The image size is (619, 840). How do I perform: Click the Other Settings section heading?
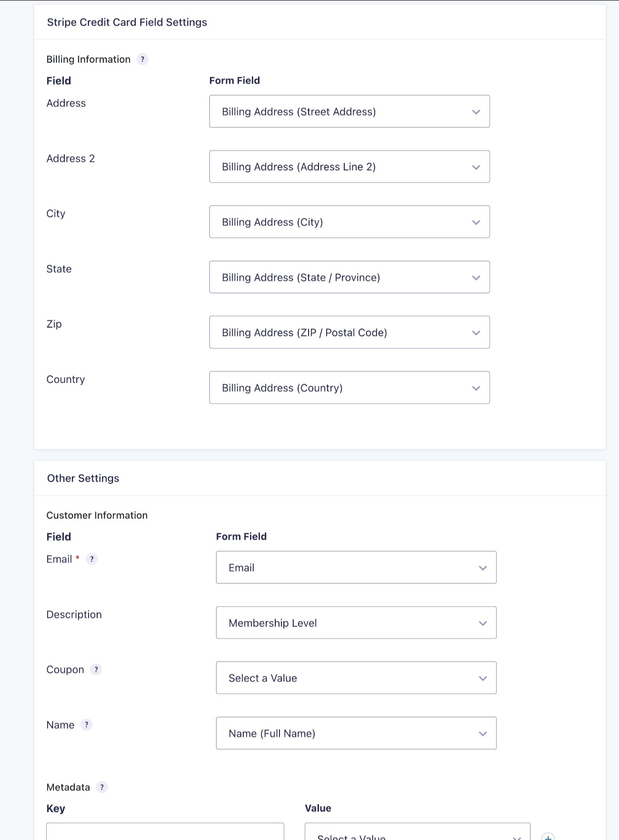coord(83,478)
